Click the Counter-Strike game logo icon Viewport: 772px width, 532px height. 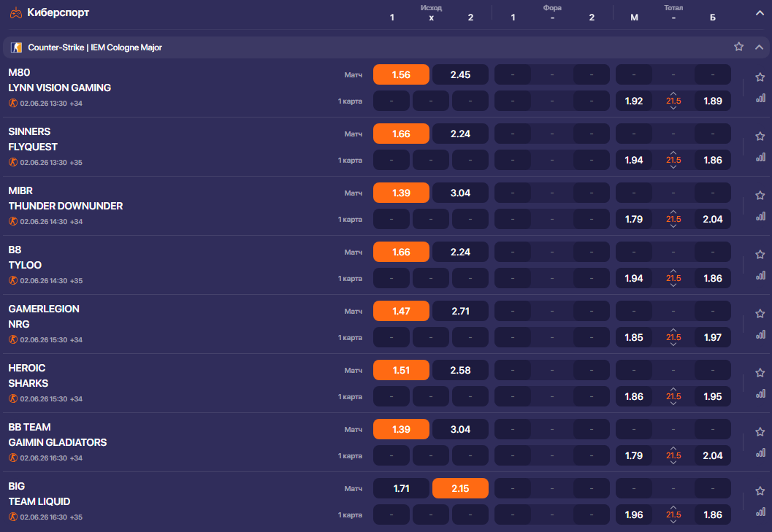16,47
